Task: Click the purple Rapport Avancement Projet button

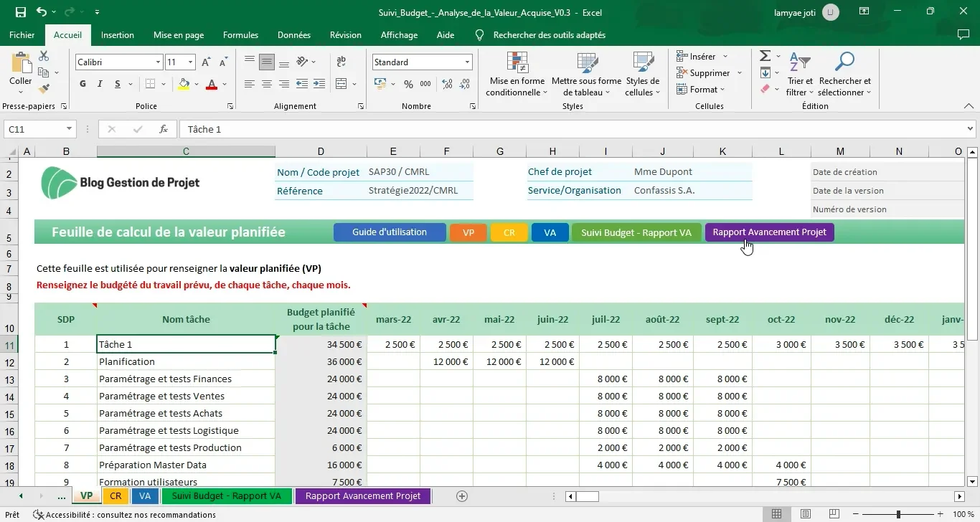Action: pyautogui.click(x=769, y=232)
